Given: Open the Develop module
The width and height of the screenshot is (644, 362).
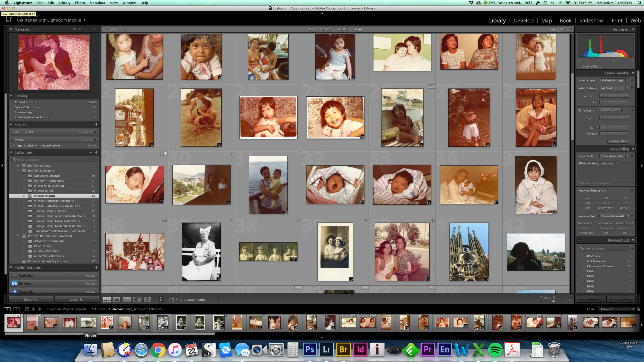Looking at the screenshot, I should (523, 20).
